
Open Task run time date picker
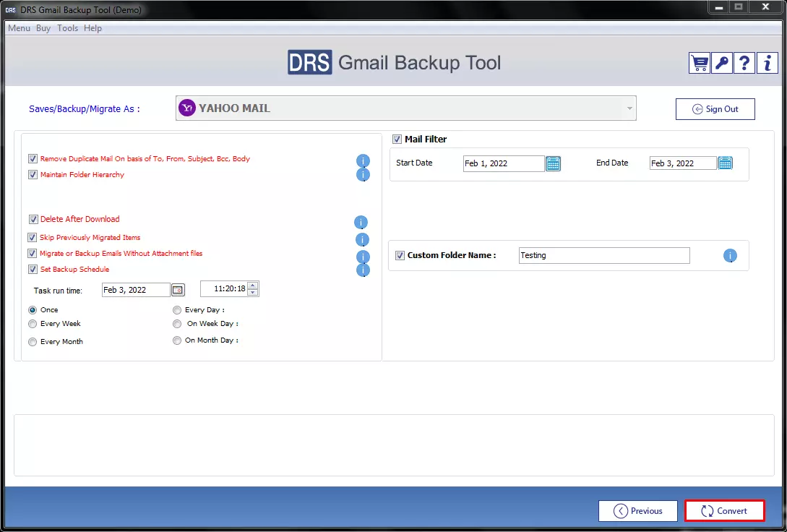[x=178, y=290]
